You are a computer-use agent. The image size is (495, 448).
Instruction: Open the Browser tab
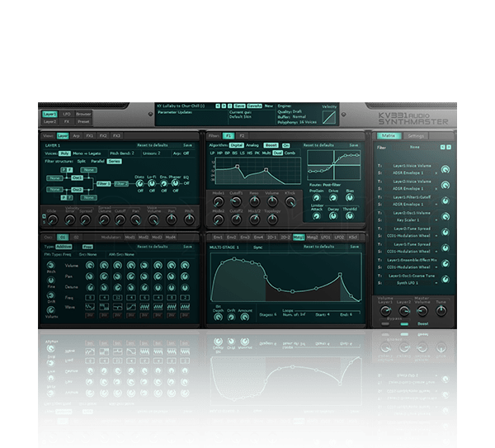(83, 114)
